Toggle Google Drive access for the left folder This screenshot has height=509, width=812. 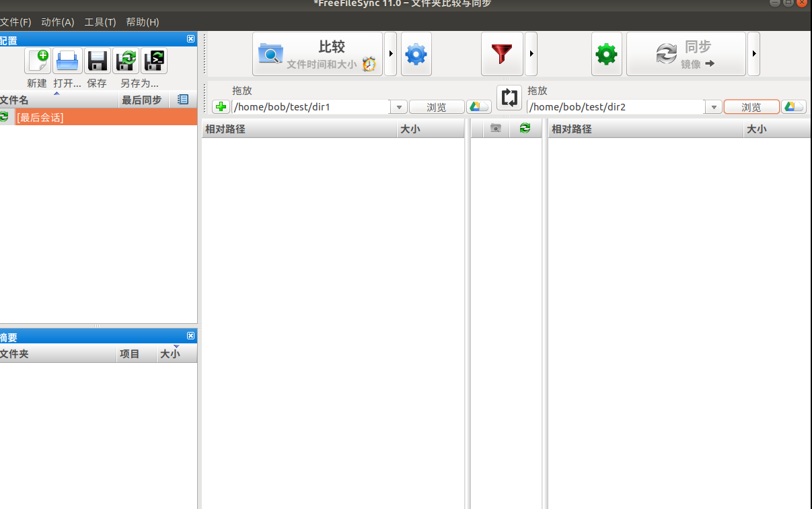tap(478, 106)
